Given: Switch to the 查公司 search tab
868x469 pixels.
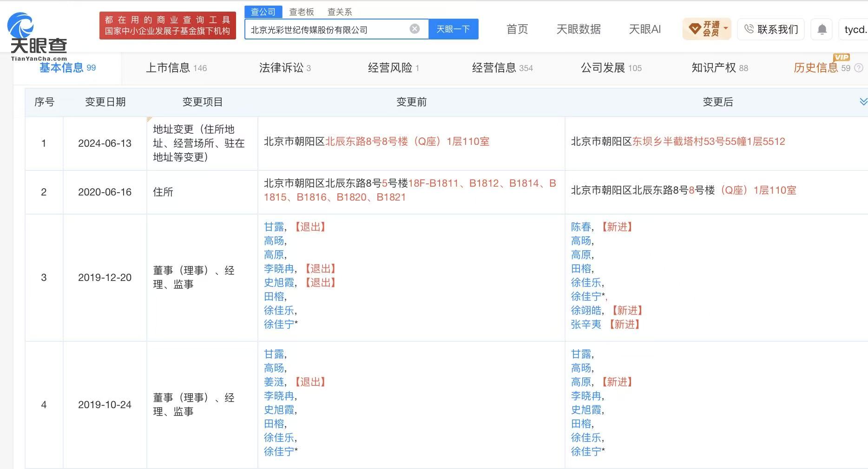Looking at the screenshot, I should (263, 12).
